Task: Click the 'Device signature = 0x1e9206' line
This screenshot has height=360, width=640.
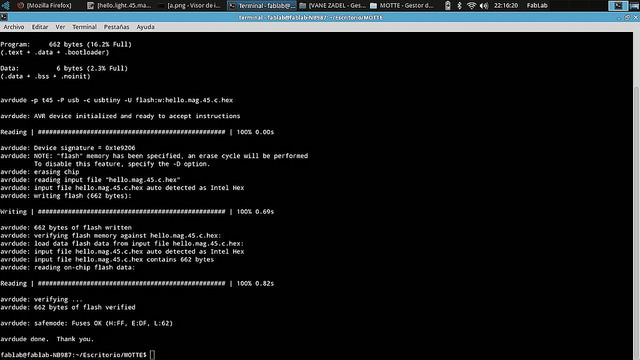Action: 68,148
